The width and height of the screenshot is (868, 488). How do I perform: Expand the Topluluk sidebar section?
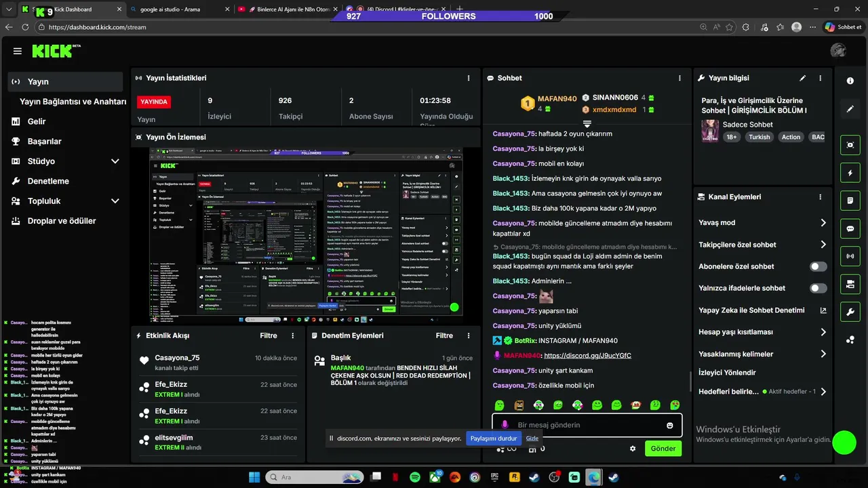115,201
